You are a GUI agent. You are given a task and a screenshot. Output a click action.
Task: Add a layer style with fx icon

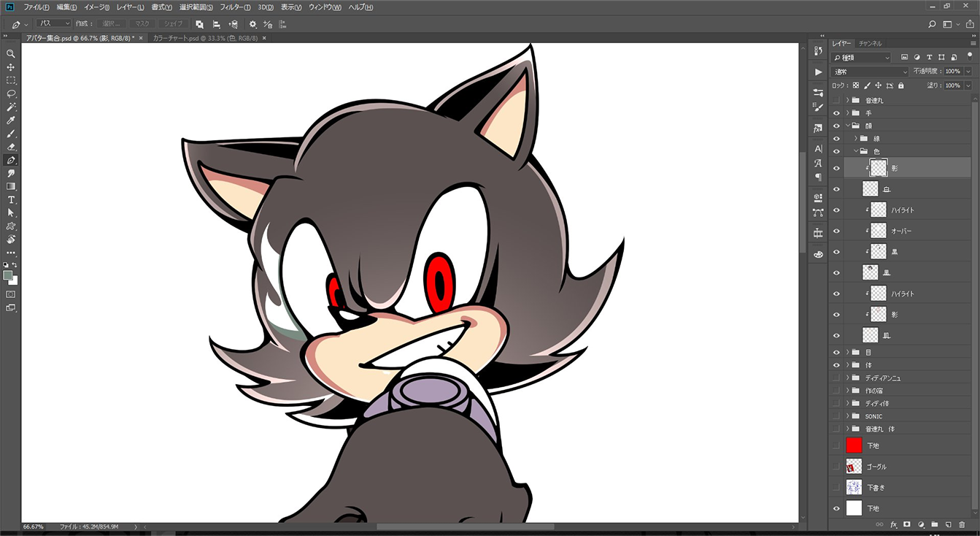point(893,524)
